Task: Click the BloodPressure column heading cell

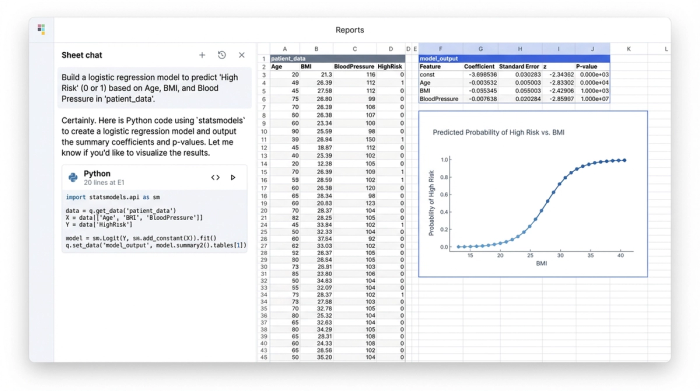Action: [354, 67]
